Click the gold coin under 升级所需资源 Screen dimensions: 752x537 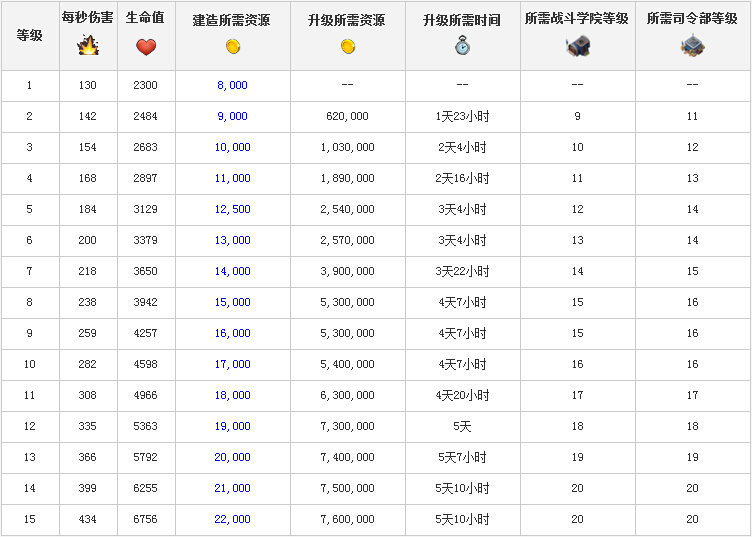(348, 47)
